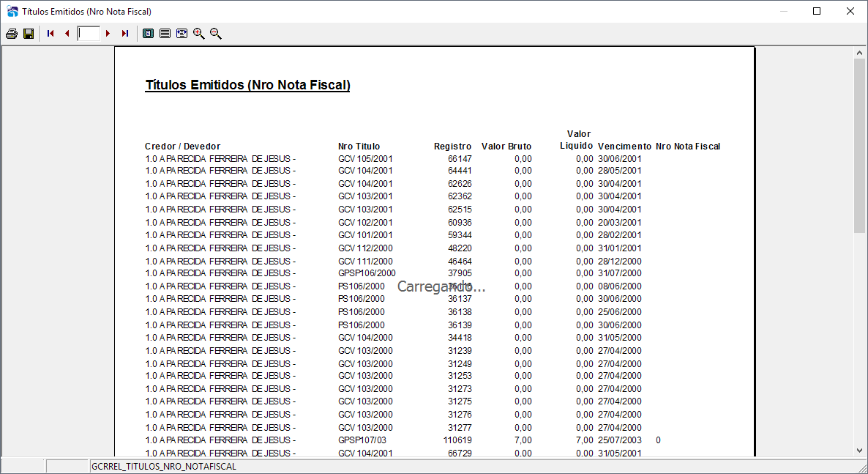Click vencimento date 28/02/2001
The width and height of the screenshot is (868, 474).
619,235
